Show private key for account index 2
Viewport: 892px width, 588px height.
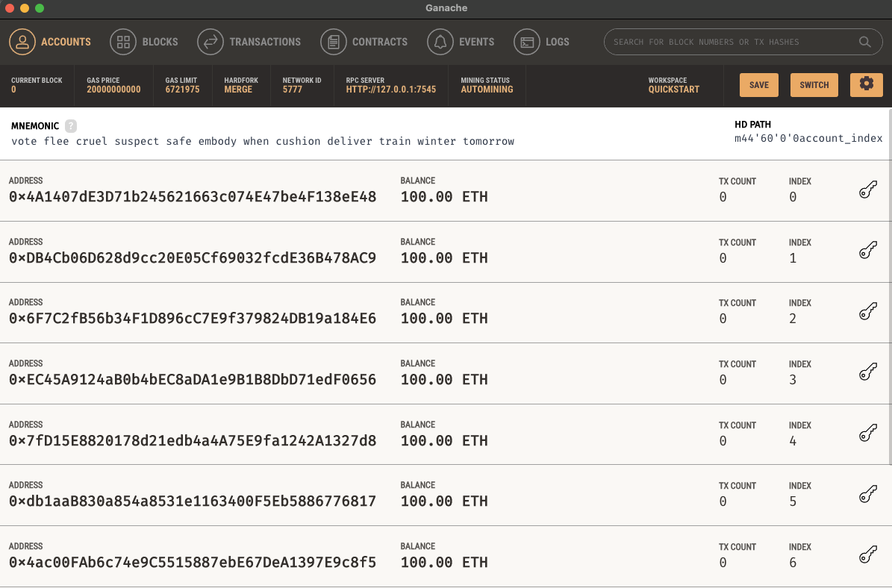point(868,312)
